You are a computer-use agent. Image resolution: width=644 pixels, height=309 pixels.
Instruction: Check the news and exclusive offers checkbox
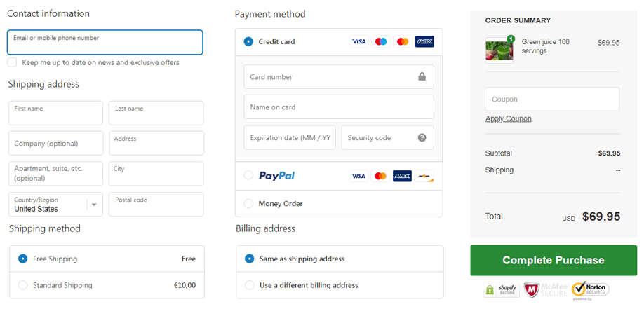point(13,62)
